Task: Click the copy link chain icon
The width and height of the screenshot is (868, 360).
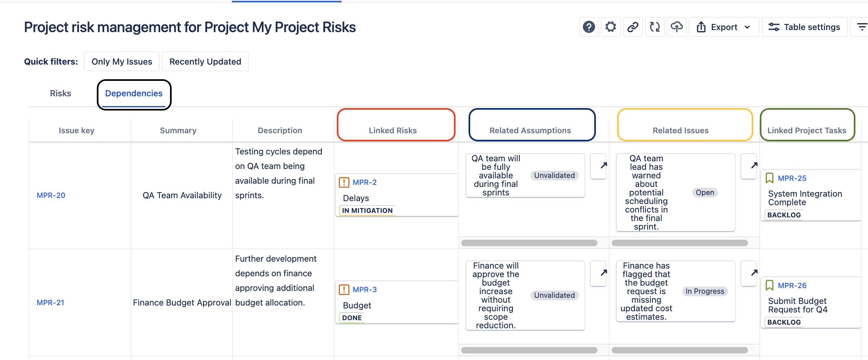Action: pos(632,27)
